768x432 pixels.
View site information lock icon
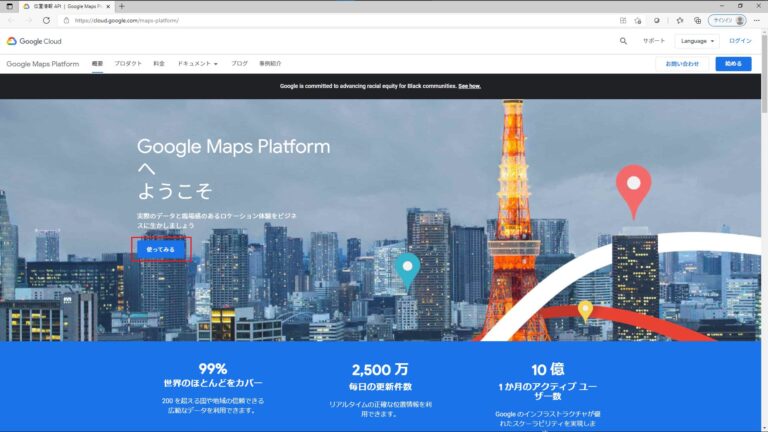click(66, 21)
